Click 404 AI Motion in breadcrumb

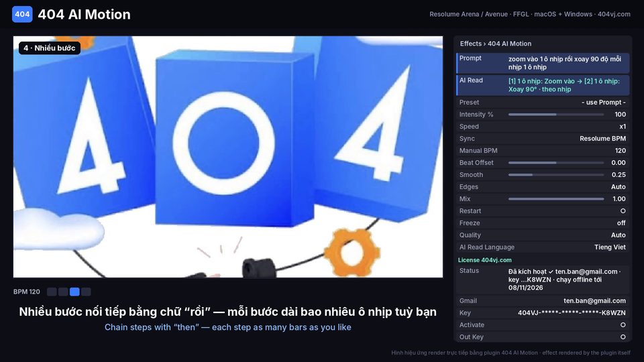click(509, 44)
